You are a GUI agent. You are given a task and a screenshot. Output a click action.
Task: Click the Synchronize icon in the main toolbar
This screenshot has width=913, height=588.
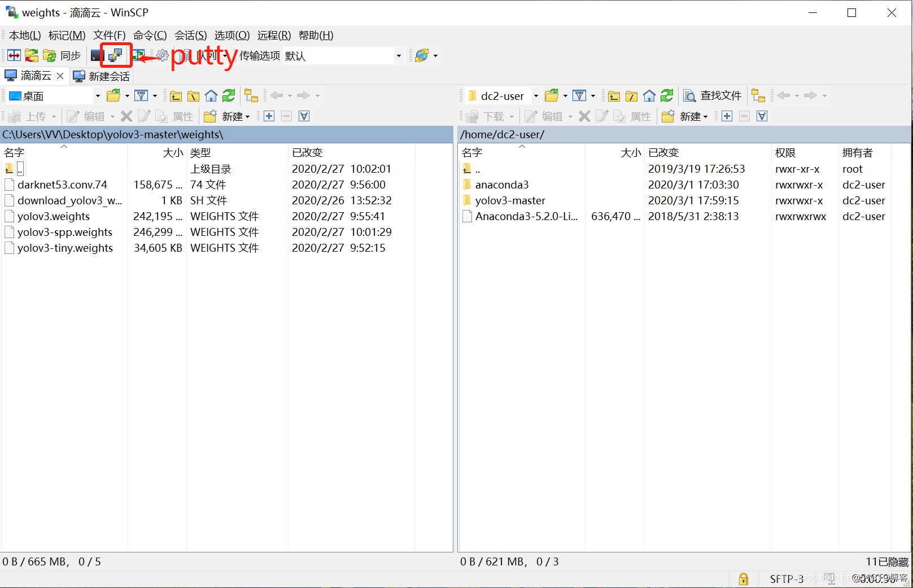pos(32,55)
